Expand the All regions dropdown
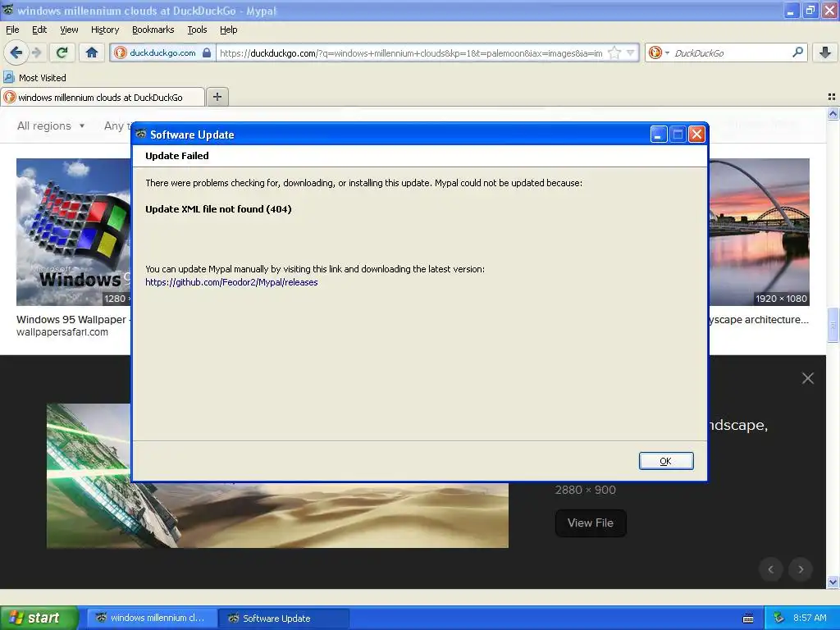Image resolution: width=840 pixels, height=630 pixels. click(51, 126)
